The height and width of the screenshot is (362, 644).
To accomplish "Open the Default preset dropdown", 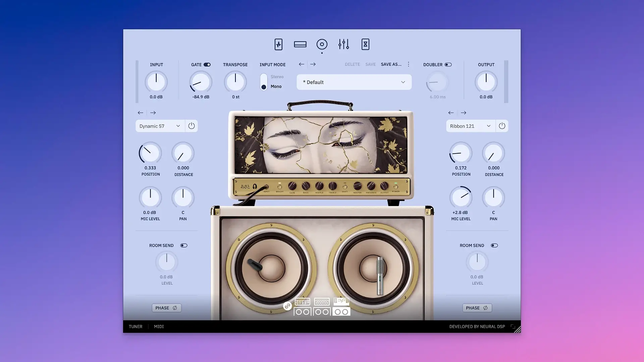I will pos(354,82).
